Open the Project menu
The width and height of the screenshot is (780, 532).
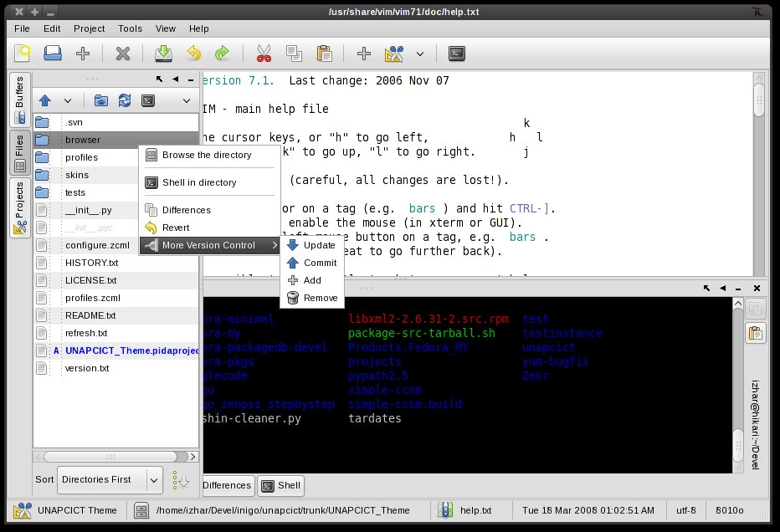click(89, 28)
